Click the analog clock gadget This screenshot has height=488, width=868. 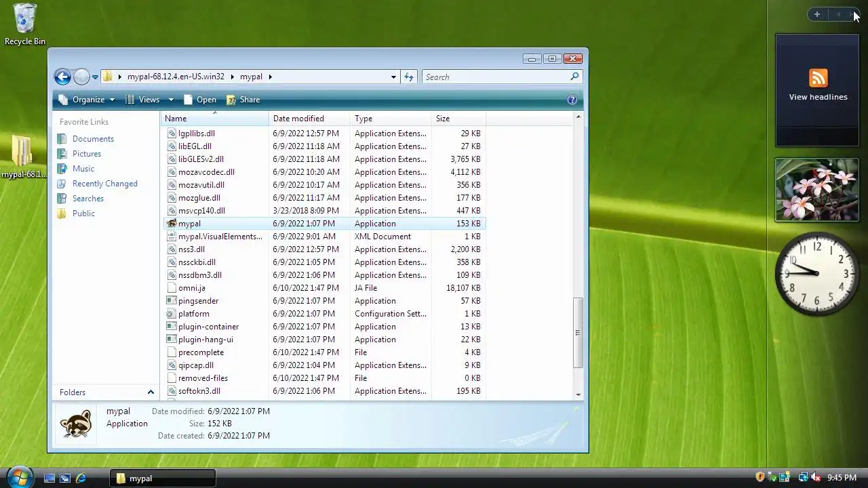(x=816, y=274)
